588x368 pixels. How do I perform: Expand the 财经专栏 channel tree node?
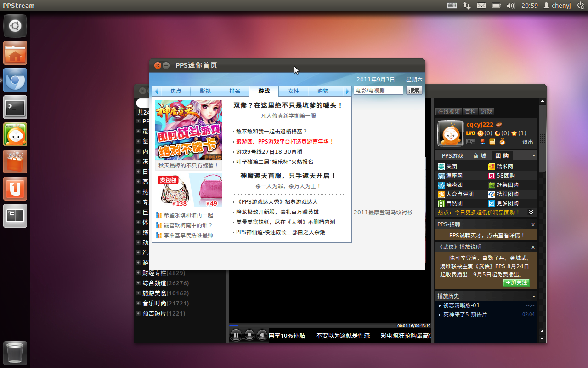click(138, 273)
